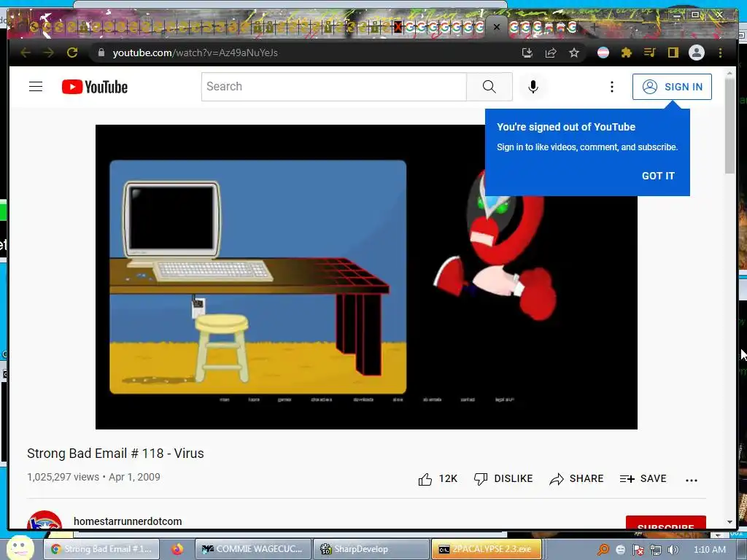Click the video player frame
The height and width of the screenshot is (560, 747).
point(366,276)
